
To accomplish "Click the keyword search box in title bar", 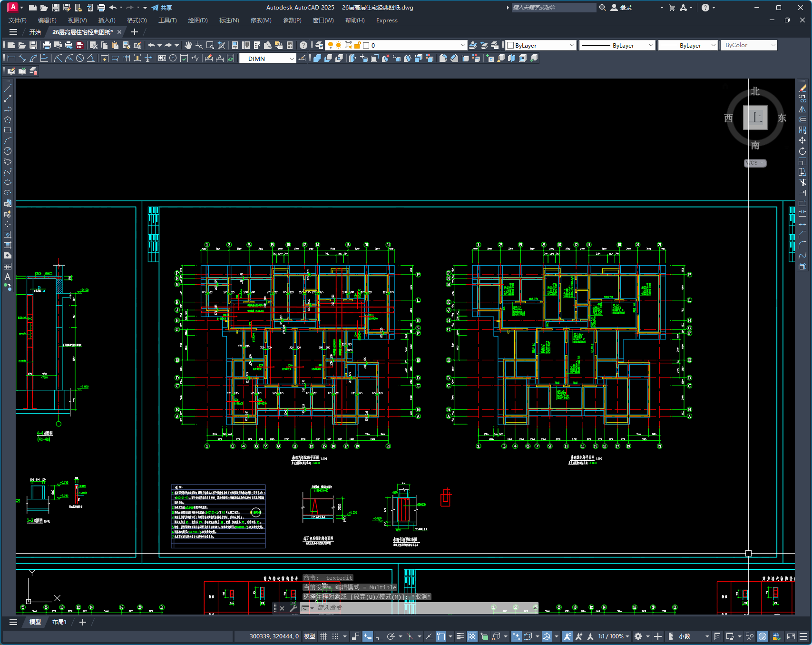I will coord(553,8).
